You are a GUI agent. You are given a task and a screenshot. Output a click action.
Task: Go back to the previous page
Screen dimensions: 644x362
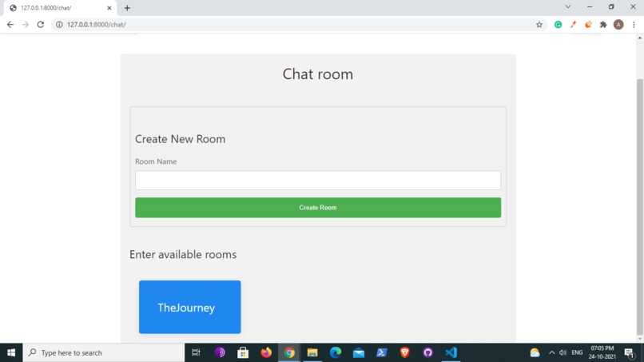tap(10, 25)
